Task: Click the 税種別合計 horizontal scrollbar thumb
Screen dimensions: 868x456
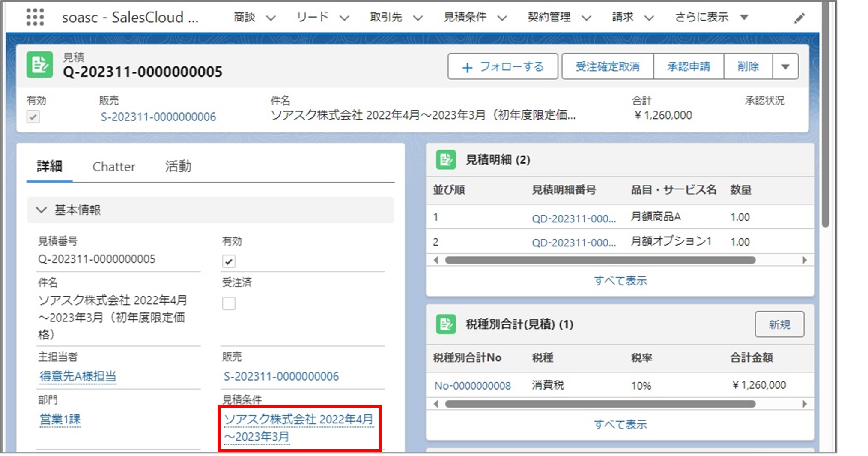Action: (x=600, y=404)
